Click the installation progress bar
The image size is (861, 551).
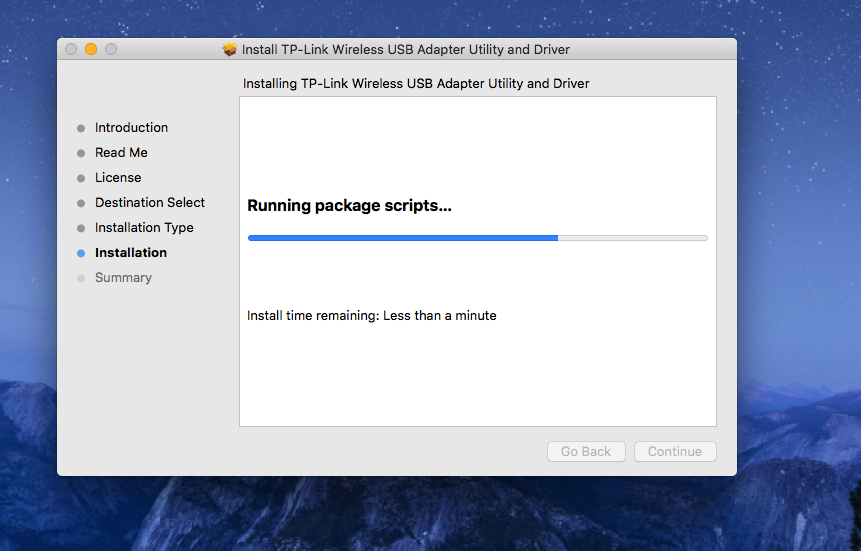click(x=478, y=238)
